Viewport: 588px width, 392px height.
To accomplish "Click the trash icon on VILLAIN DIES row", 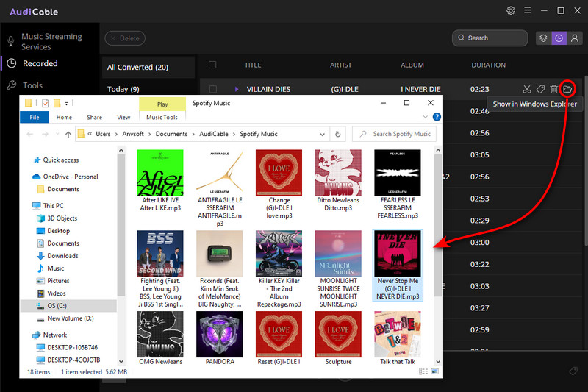I will pos(553,89).
